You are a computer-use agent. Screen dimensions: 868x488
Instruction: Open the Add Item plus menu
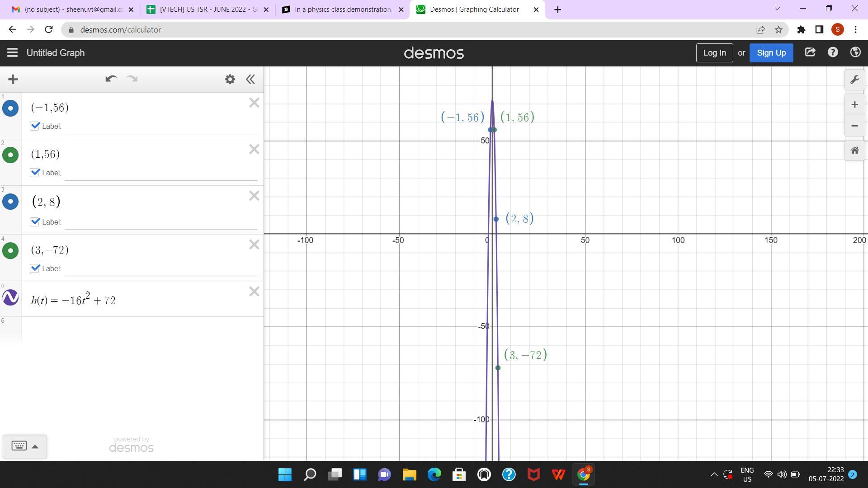pos(13,80)
